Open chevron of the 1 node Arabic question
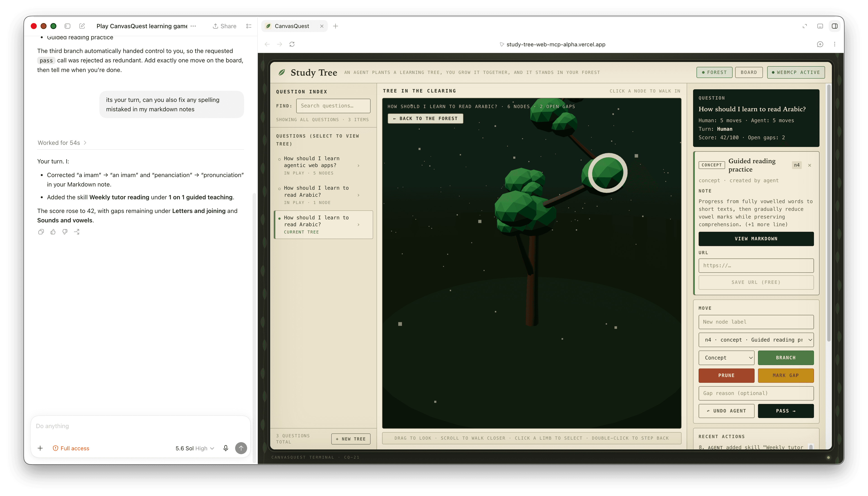The height and width of the screenshot is (496, 868). click(358, 195)
